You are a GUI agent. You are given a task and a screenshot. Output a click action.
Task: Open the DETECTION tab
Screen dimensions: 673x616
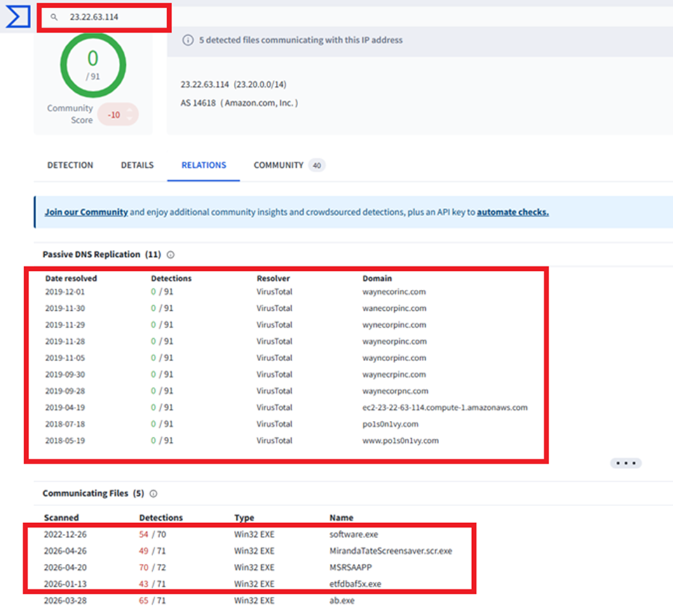coord(70,165)
